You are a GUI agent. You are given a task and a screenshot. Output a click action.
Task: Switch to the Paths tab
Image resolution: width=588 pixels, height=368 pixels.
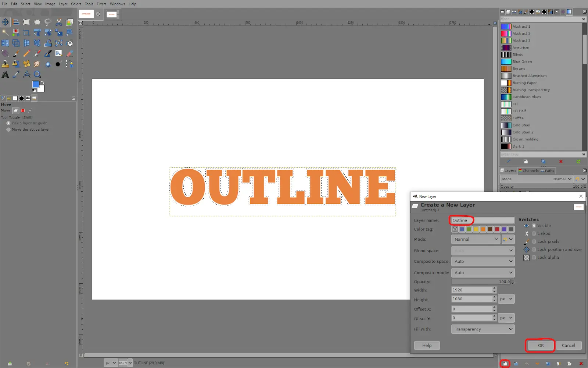coord(548,171)
